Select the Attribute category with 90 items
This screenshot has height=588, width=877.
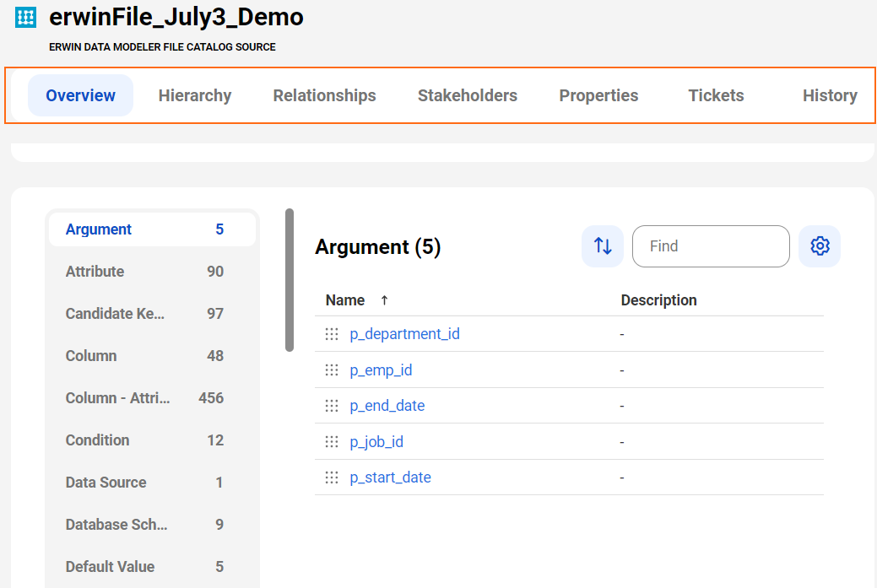152,272
